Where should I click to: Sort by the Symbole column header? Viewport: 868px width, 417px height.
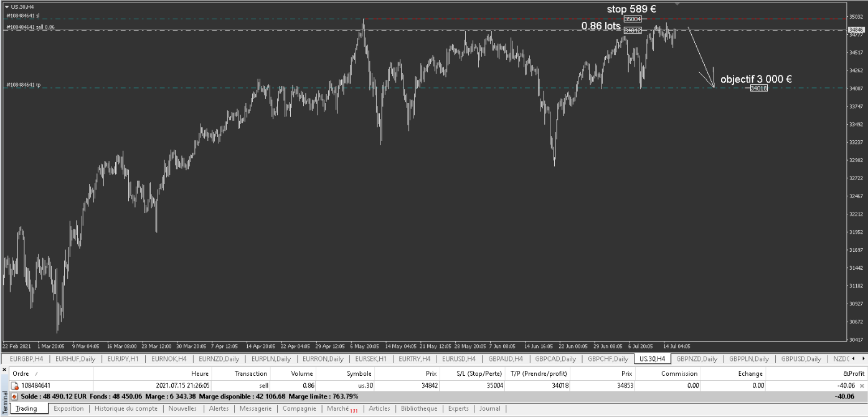pos(346,373)
